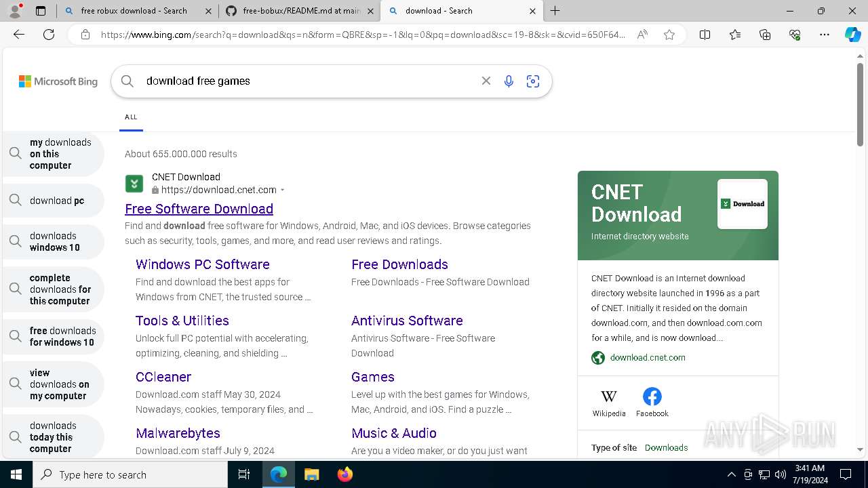
Task: Open Free Downloads link
Action: click(x=399, y=264)
